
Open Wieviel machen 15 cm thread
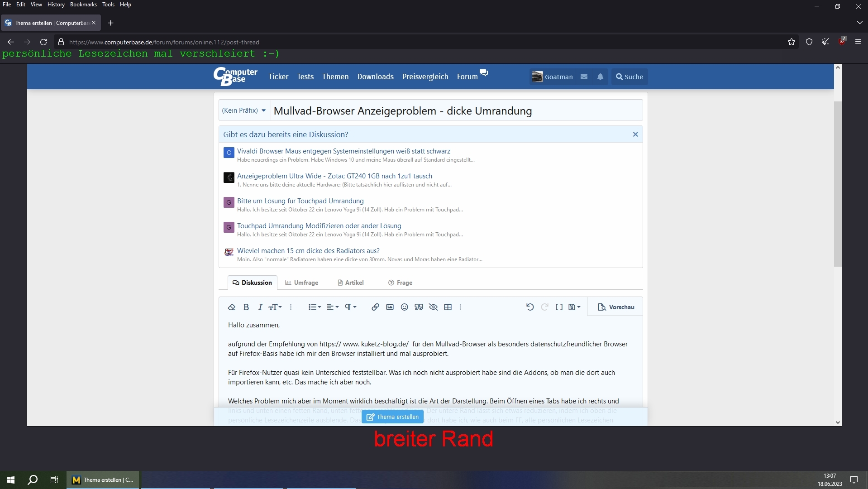click(x=308, y=251)
